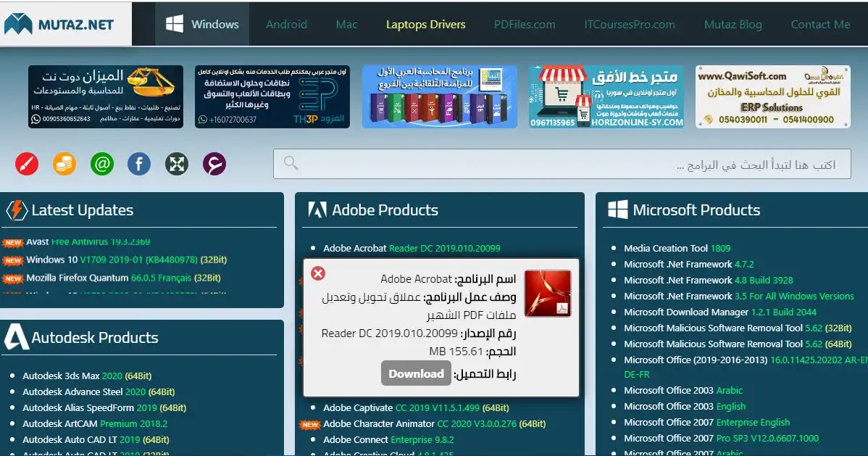Click the Download button in popup

[416, 373]
